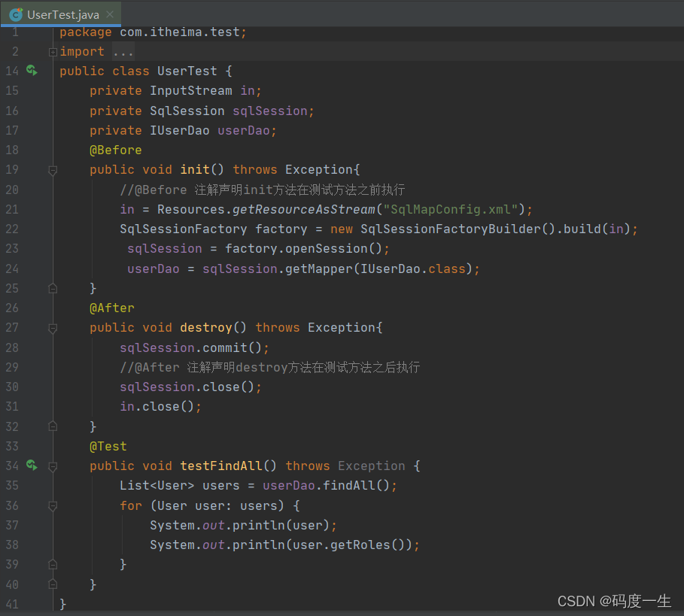Collapse the for loop fold marker
Image resolution: width=684 pixels, height=616 pixels.
point(53,506)
